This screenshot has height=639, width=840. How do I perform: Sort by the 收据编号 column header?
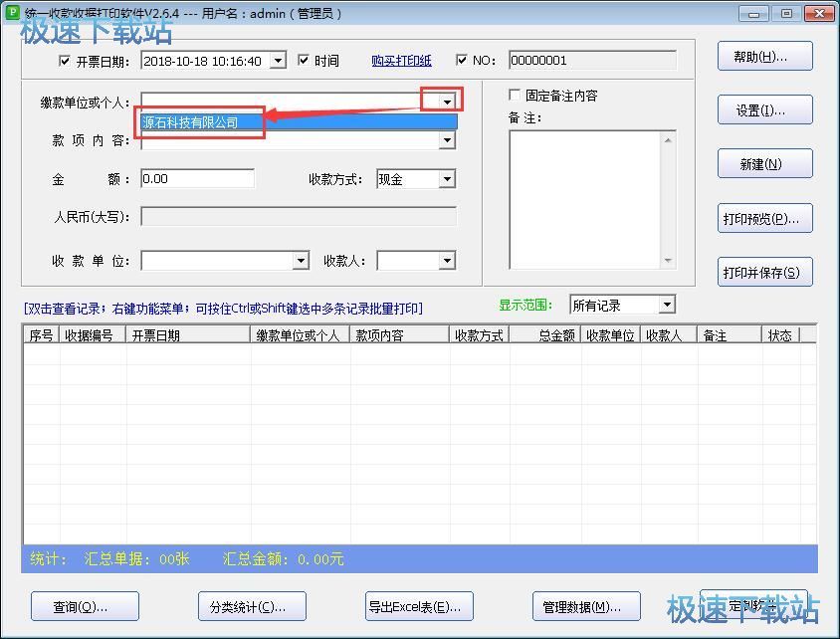pos(93,335)
